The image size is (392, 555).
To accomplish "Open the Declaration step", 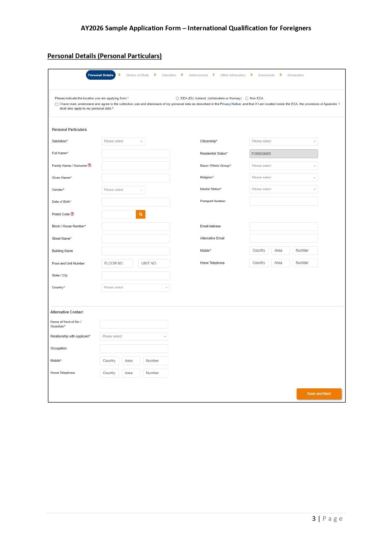I will pyautogui.click(x=295, y=75).
